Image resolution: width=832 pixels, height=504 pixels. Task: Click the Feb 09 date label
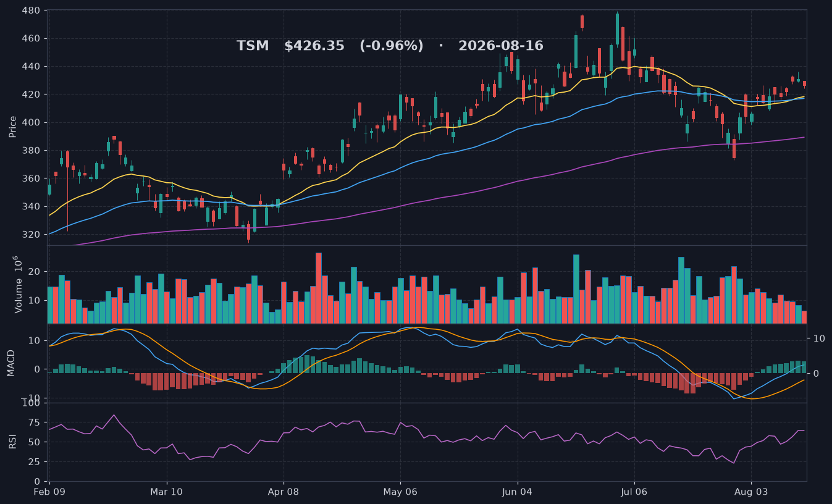[50, 492]
